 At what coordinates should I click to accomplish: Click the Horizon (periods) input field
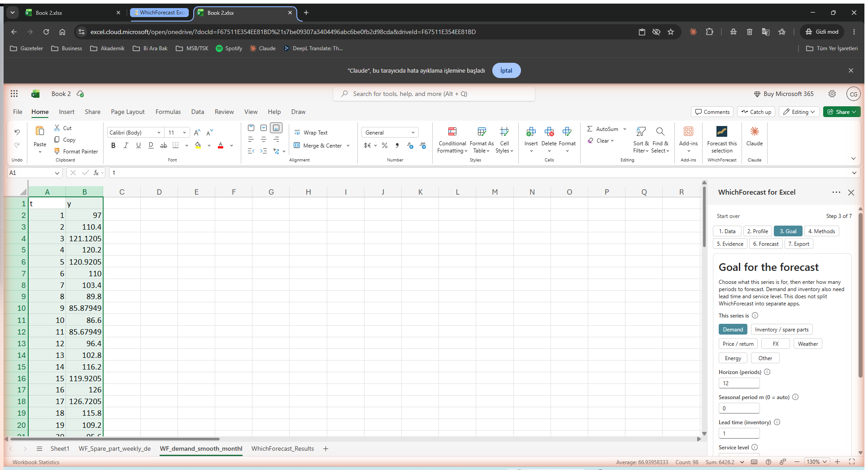(739, 383)
